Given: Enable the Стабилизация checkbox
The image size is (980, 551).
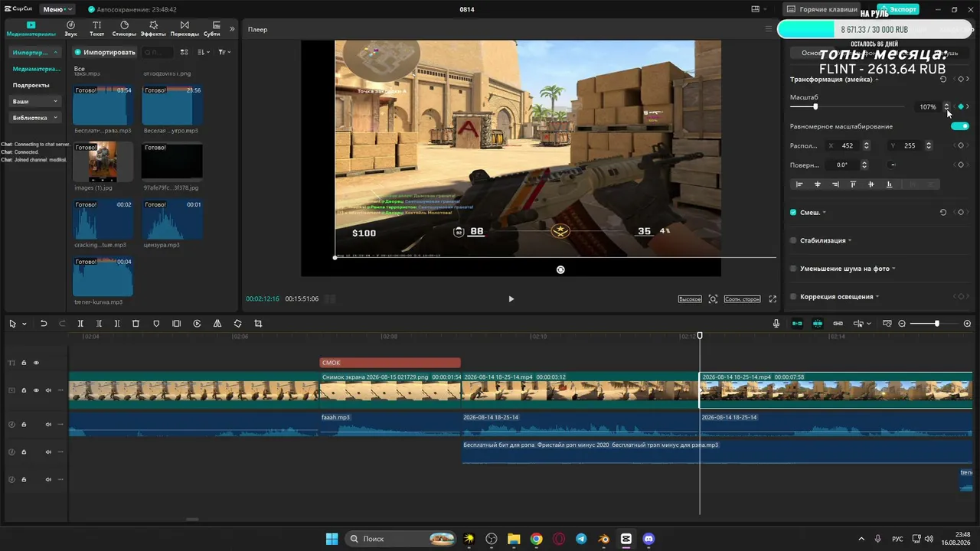Looking at the screenshot, I should [793, 240].
